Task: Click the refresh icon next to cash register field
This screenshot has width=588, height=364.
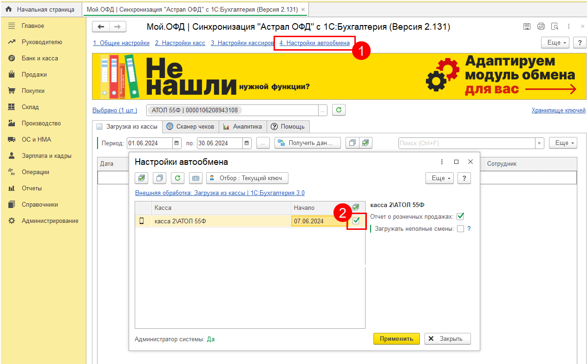Action: click(x=339, y=110)
